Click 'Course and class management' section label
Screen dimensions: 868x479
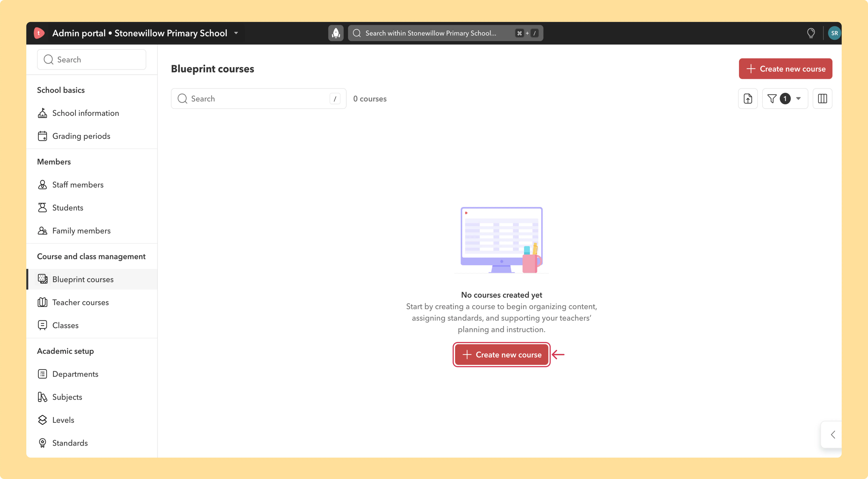pyautogui.click(x=91, y=256)
